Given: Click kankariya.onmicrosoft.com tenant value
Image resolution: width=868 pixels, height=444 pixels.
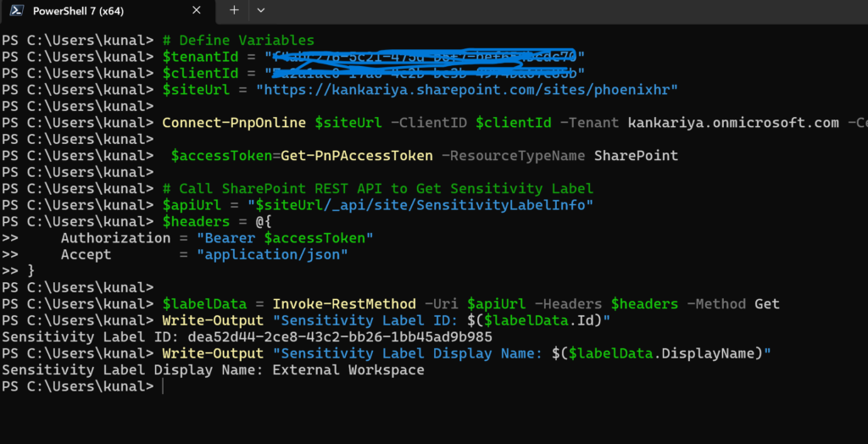Looking at the screenshot, I should pos(733,122).
